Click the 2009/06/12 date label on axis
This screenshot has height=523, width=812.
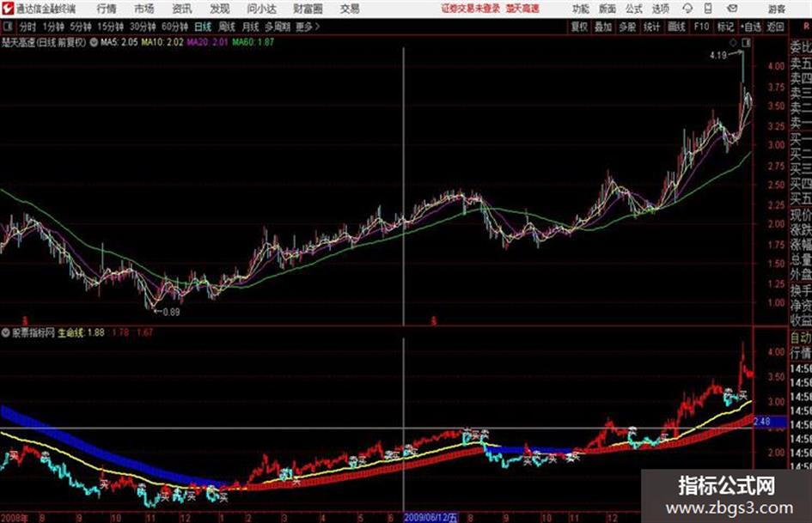430,517
